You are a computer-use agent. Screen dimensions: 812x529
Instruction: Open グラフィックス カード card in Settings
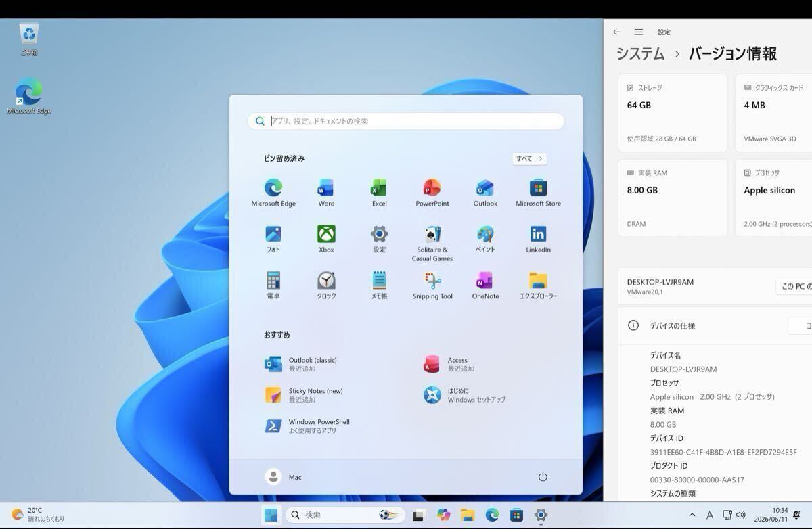coord(773,113)
